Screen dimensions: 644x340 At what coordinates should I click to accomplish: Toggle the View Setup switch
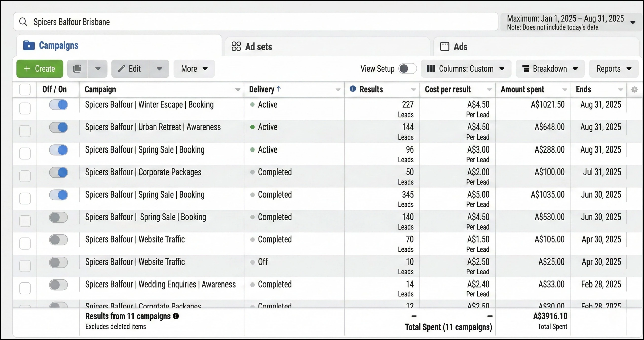coord(407,69)
